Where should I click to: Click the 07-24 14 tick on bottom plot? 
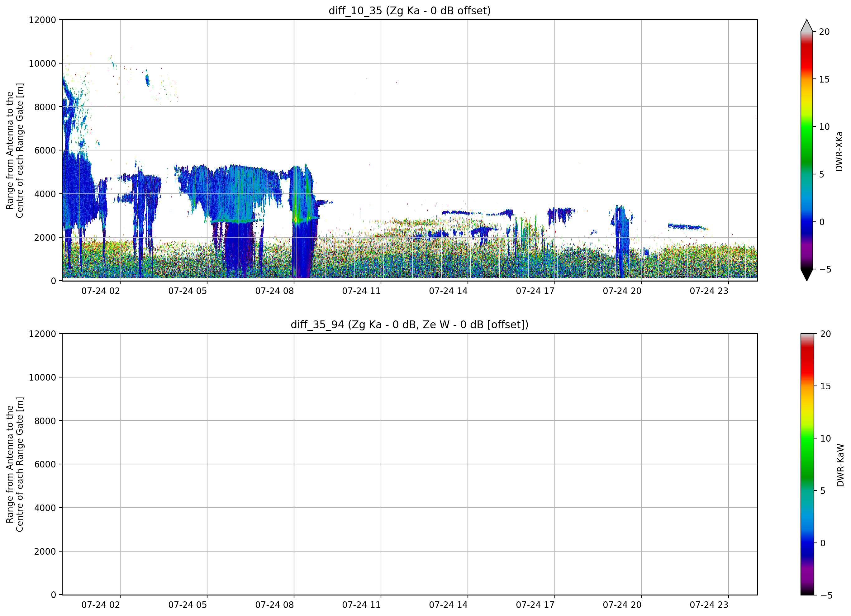click(x=448, y=605)
